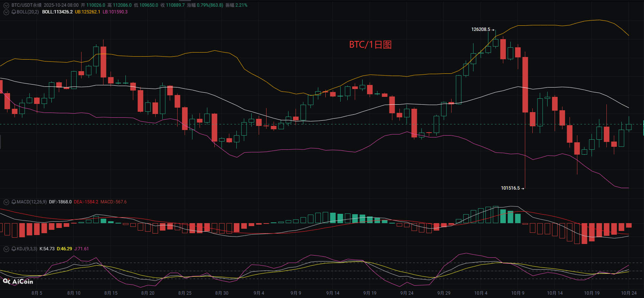Image resolution: width=644 pixels, height=298 pixels.
Task: Open KDJ(9,3,3) indicator settings label
Action: click(x=27, y=249)
